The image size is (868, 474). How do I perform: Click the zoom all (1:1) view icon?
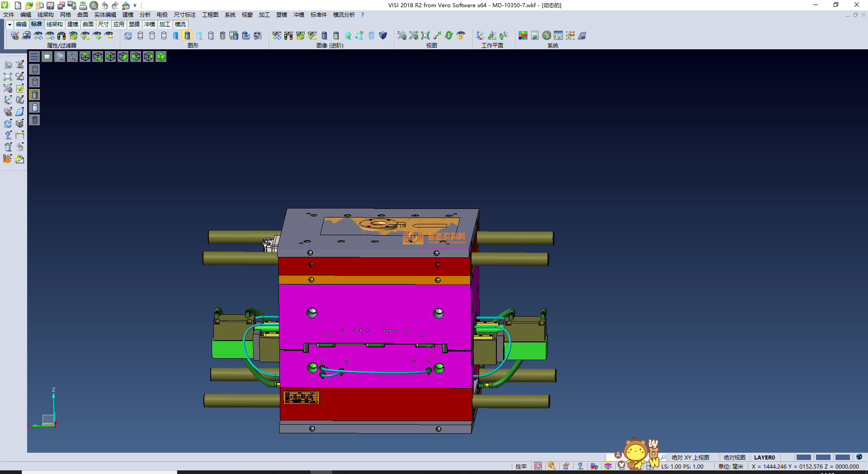coord(425,36)
